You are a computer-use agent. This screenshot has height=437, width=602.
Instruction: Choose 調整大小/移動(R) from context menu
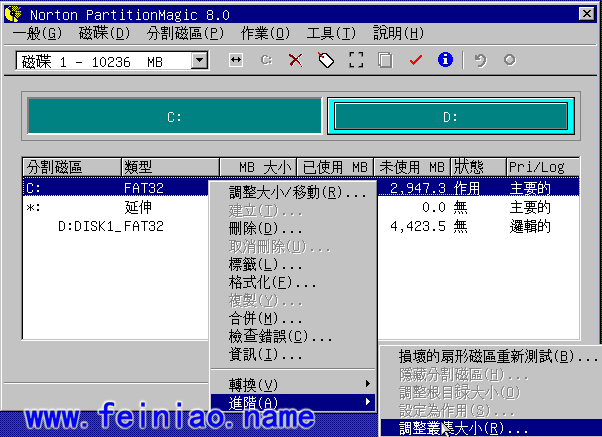[293, 192]
